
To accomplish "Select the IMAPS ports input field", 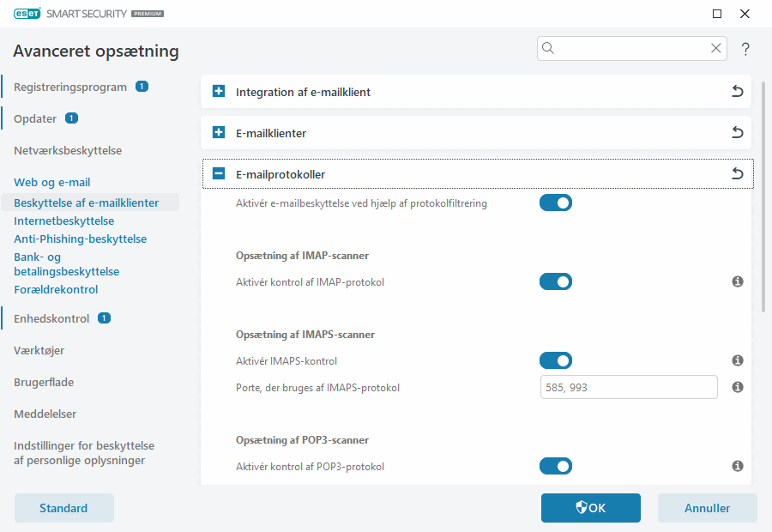I will (x=628, y=387).
